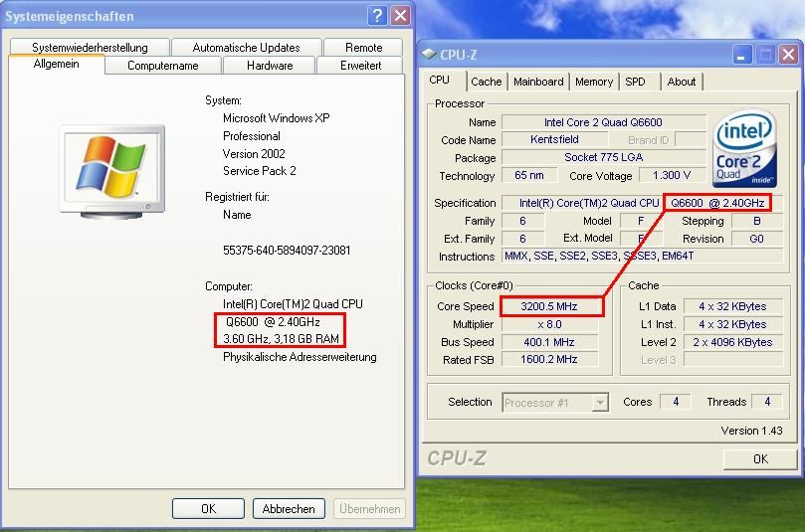
Task: Click the Level 2 cache value 2 x 4096 KBytes
Action: [732, 342]
